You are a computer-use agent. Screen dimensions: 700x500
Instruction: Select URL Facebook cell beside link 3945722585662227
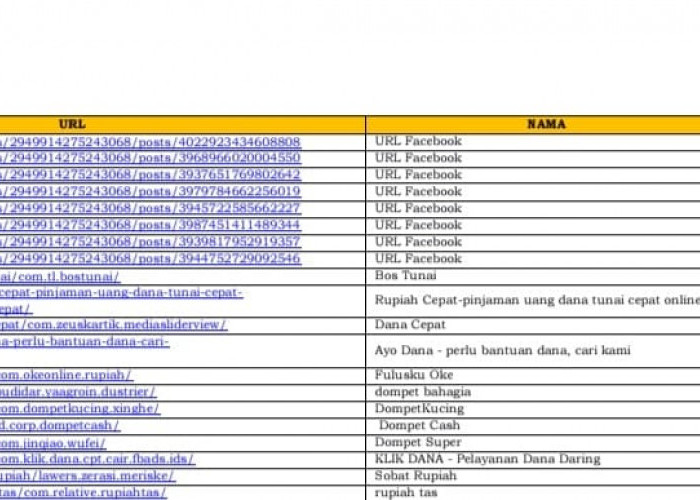(533, 209)
